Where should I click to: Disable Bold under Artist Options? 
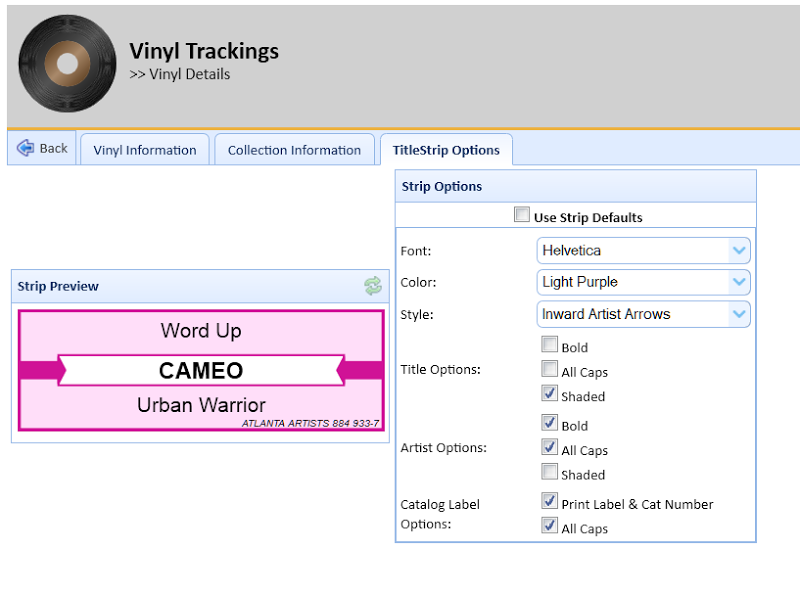pyautogui.click(x=550, y=423)
